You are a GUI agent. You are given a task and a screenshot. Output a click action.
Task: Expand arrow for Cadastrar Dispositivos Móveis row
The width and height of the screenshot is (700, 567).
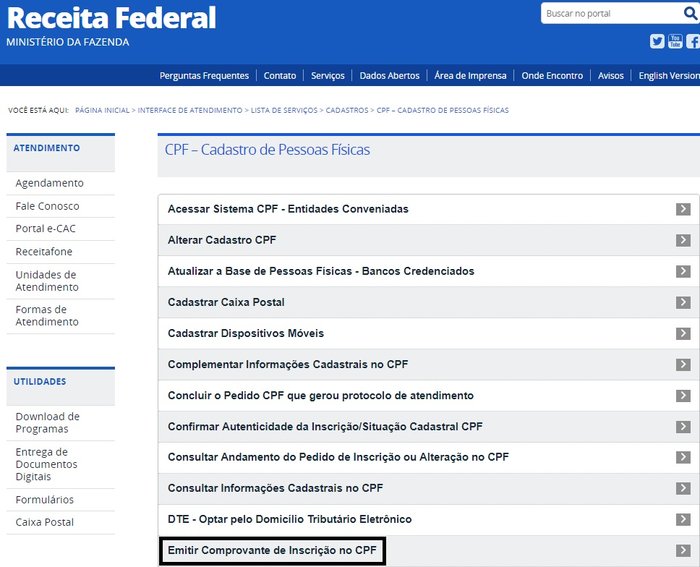[683, 334]
